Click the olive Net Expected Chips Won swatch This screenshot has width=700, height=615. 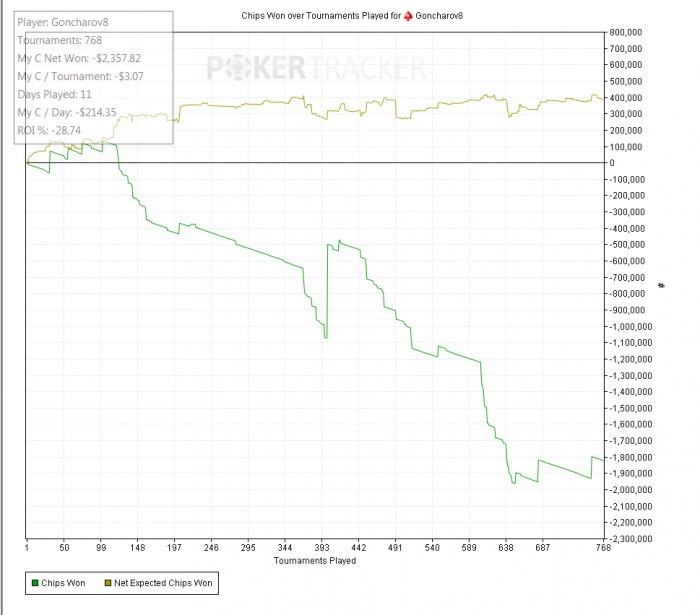point(108,583)
